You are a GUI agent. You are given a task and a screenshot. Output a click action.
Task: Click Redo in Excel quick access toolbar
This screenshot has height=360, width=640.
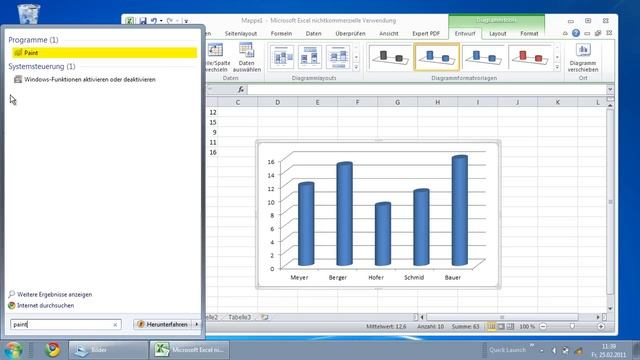point(170,20)
